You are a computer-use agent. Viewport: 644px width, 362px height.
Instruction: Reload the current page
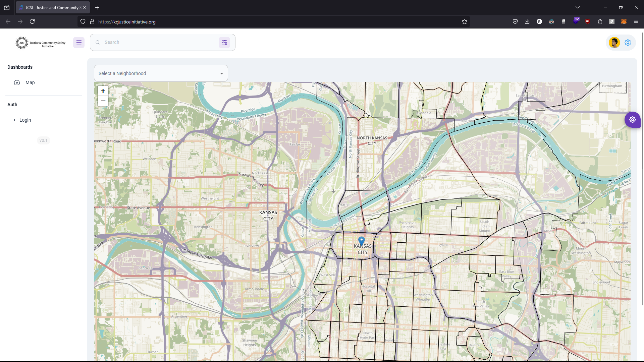point(32,21)
